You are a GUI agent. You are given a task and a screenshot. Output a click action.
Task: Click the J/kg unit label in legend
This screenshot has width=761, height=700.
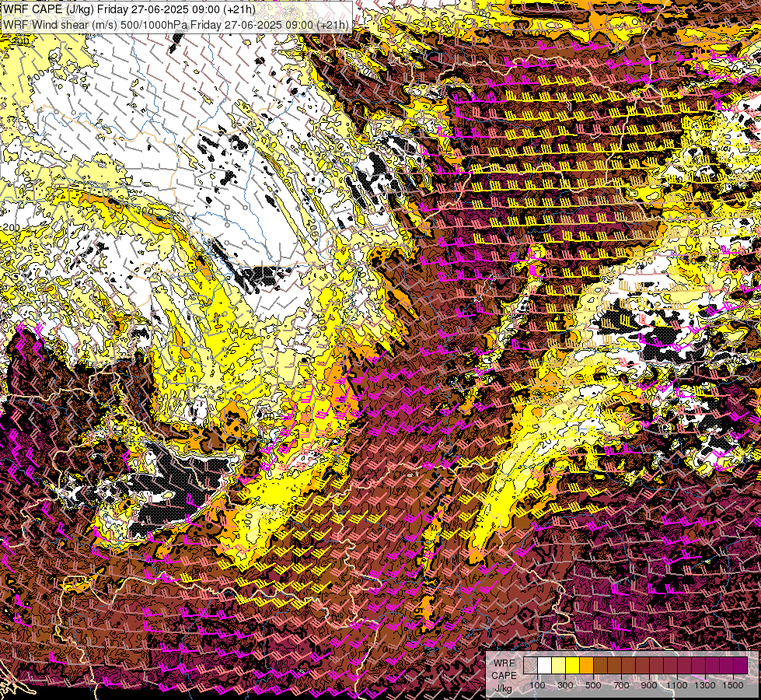pos(504,688)
